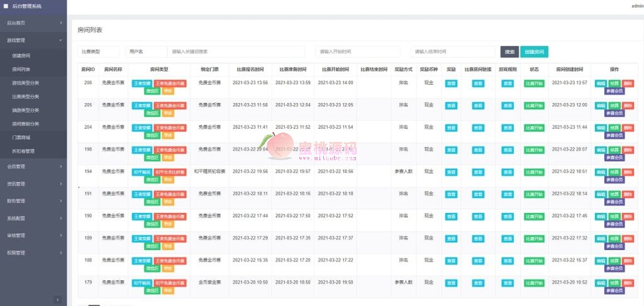
Task: Click 编辑 button for room 206
Action: pyautogui.click(x=601, y=83)
